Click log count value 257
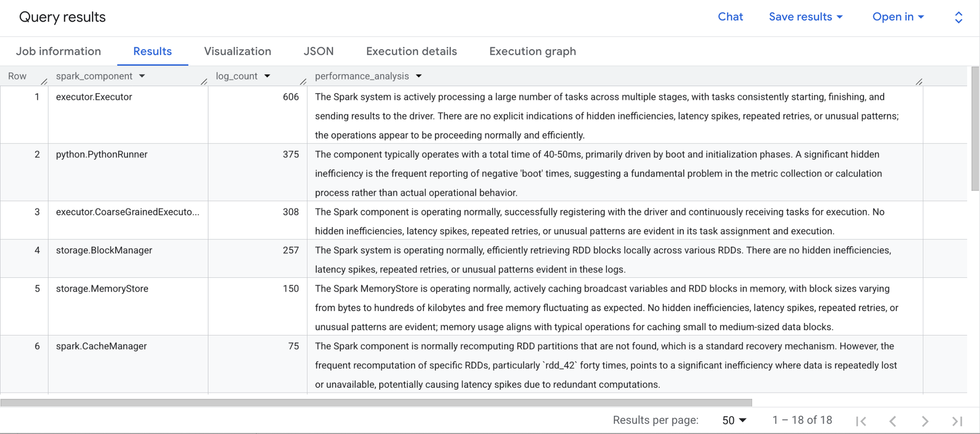 291,250
